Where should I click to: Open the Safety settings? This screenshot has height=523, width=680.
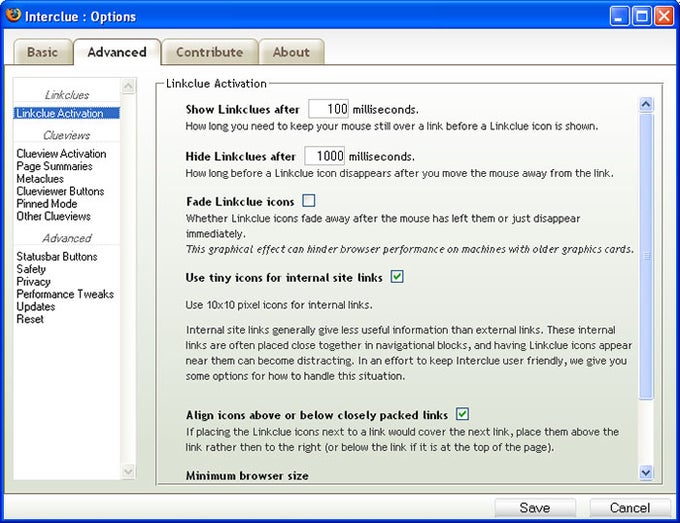[x=31, y=269]
